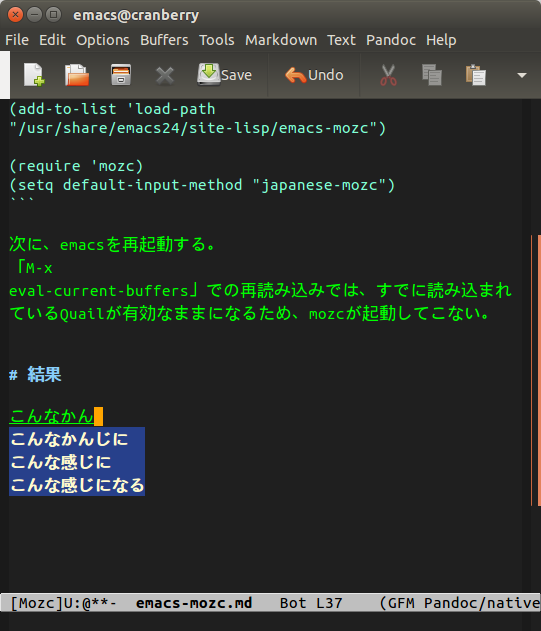541x631 pixels.
Task: Copy selection with the copy icon
Action: click(432, 75)
